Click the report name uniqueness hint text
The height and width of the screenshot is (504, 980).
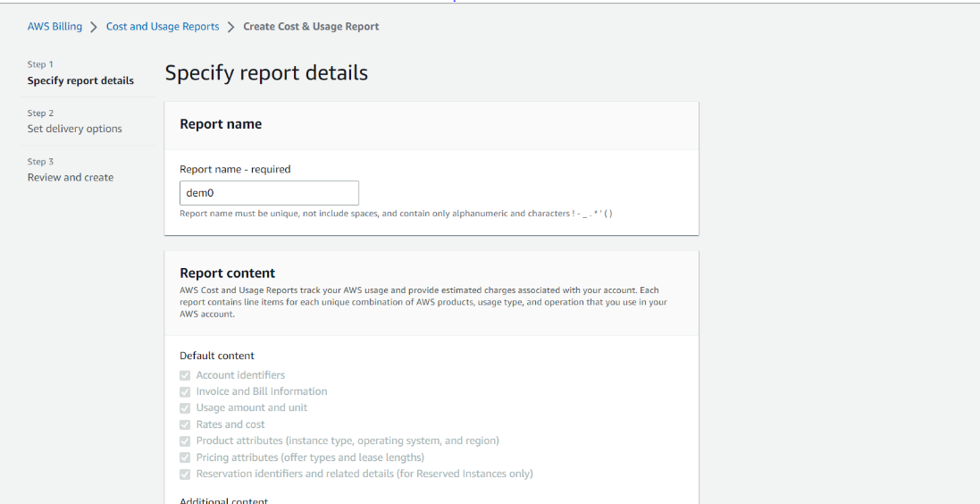tap(397, 214)
